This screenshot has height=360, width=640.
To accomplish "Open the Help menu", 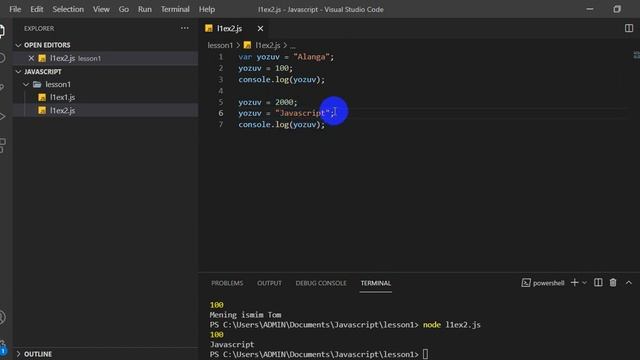I will (207, 9).
